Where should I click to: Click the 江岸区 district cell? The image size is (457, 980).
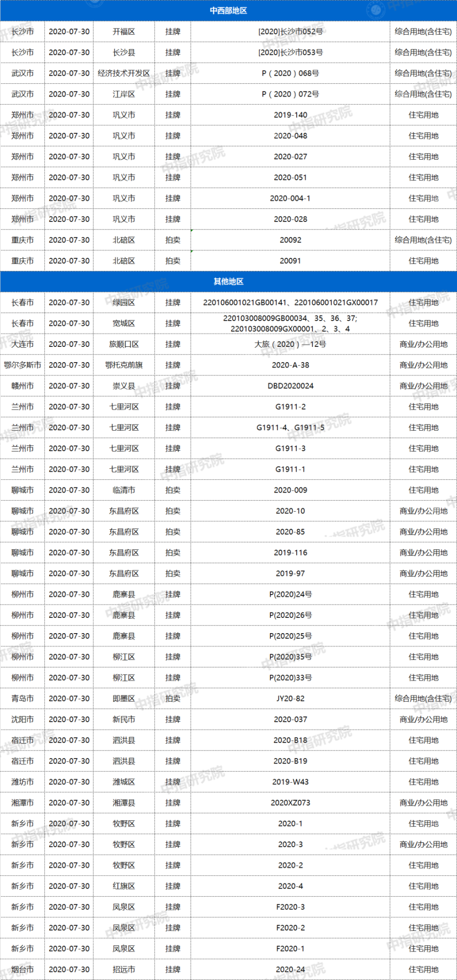pos(124,94)
